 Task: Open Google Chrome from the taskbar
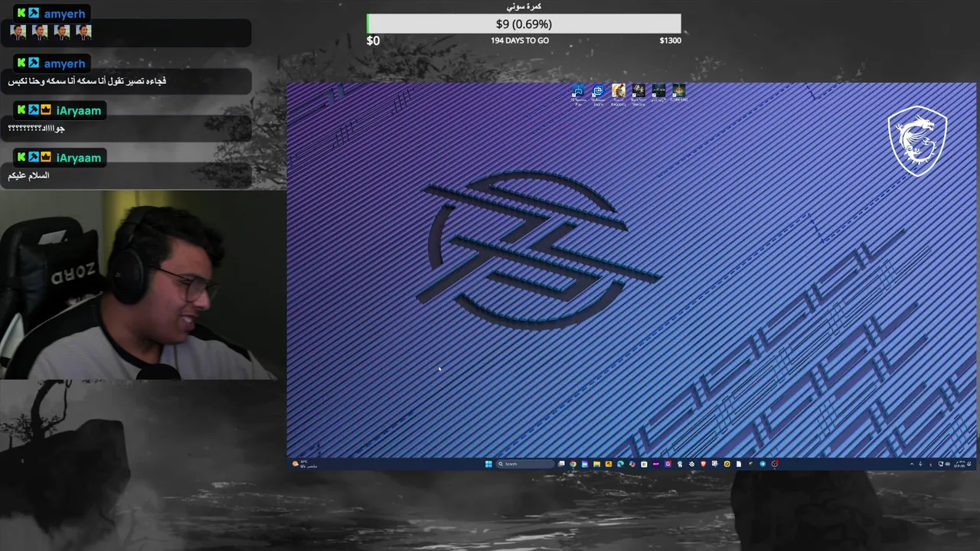click(x=573, y=464)
